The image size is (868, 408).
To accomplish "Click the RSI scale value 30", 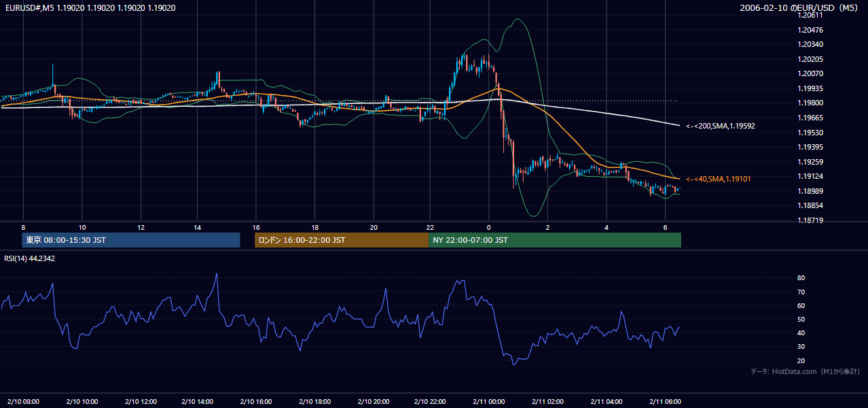I will click(801, 347).
